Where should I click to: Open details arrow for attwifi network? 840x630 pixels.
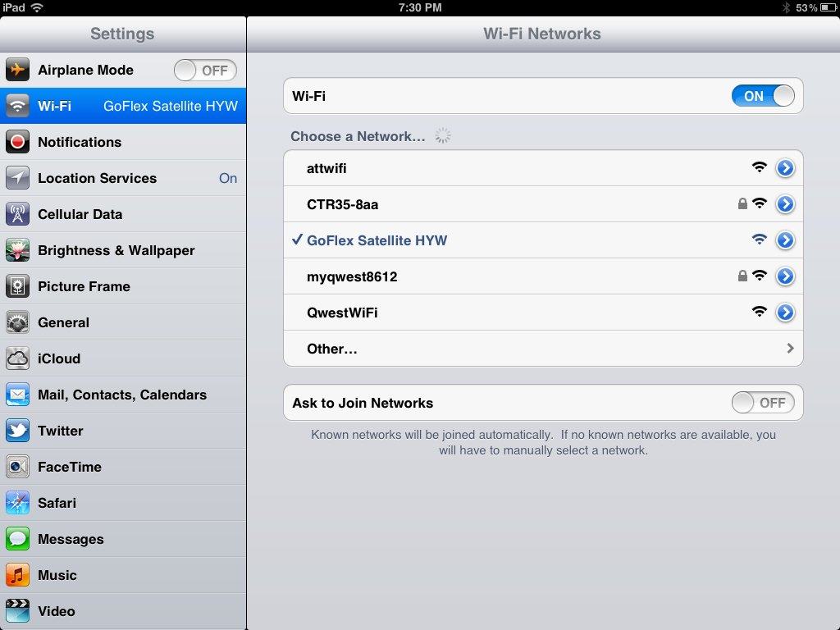click(x=785, y=168)
